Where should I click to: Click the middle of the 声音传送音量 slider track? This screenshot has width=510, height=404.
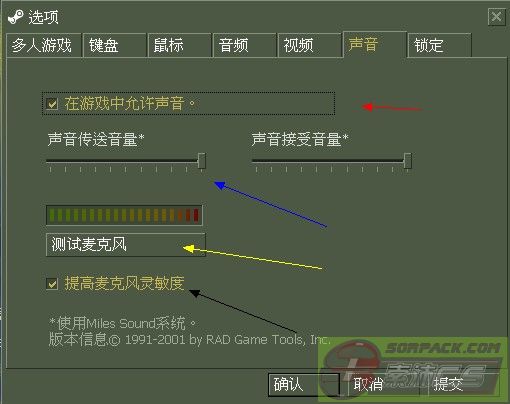click(126, 161)
